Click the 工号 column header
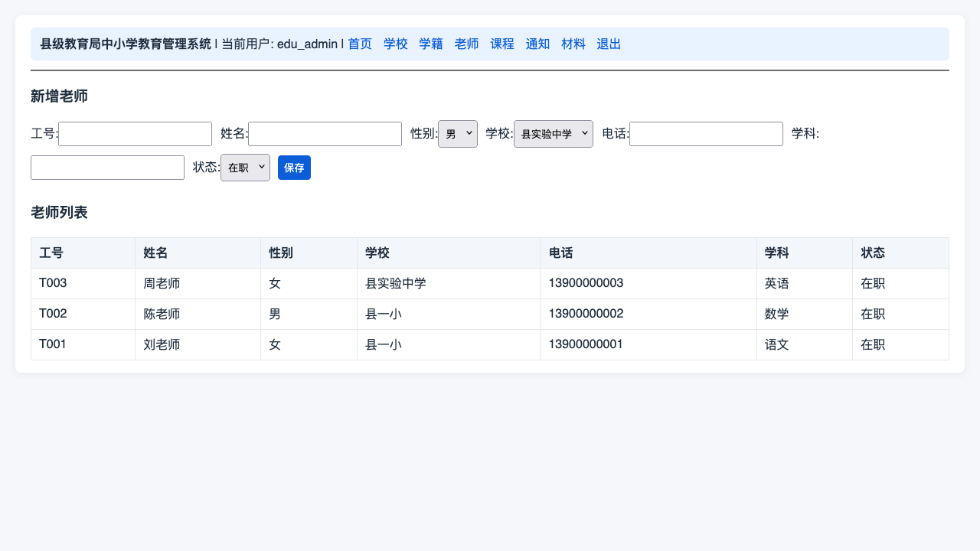980x551 pixels. tap(83, 253)
